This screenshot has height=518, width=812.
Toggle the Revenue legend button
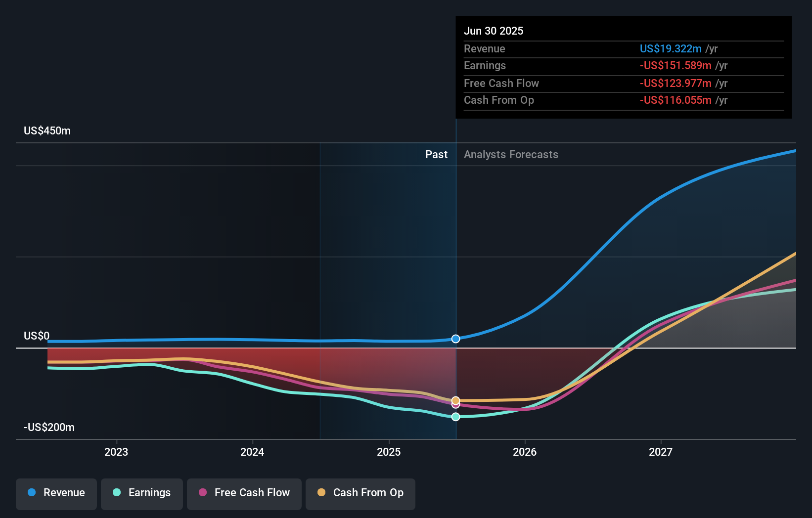point(56,494)
